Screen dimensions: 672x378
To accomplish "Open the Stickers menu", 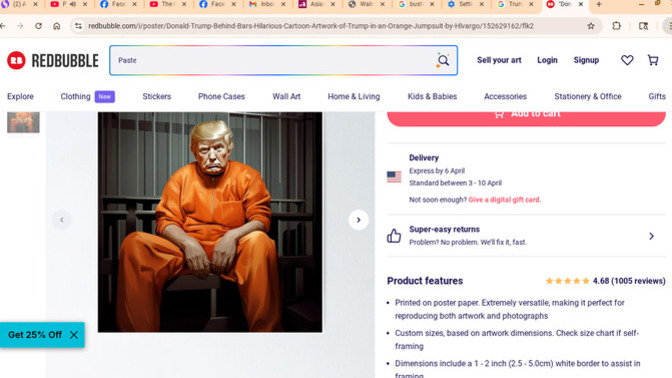I will pyautogui.click(x=157, y=96).
